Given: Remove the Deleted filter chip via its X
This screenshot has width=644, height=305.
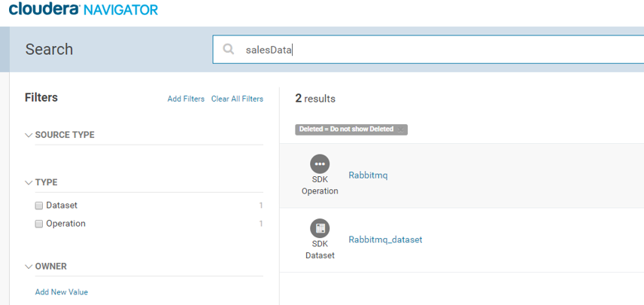Looking at the screenshot, I should 401,130.
